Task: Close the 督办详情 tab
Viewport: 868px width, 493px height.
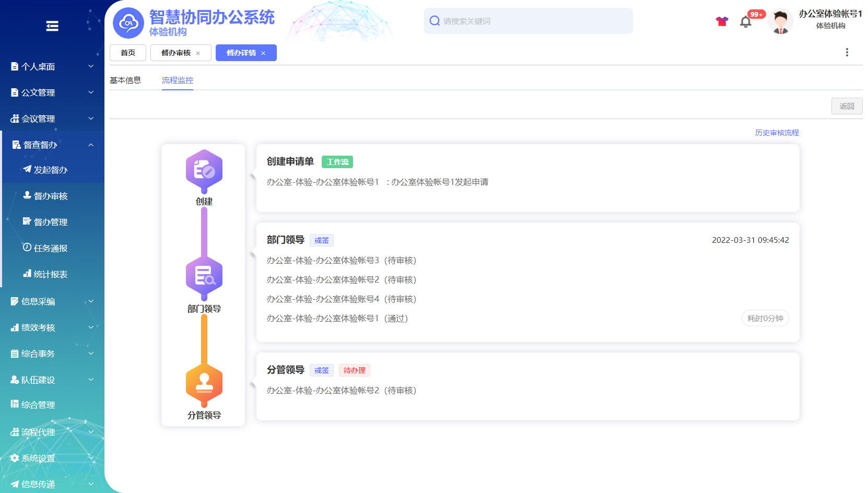Action: coord(263,53)
